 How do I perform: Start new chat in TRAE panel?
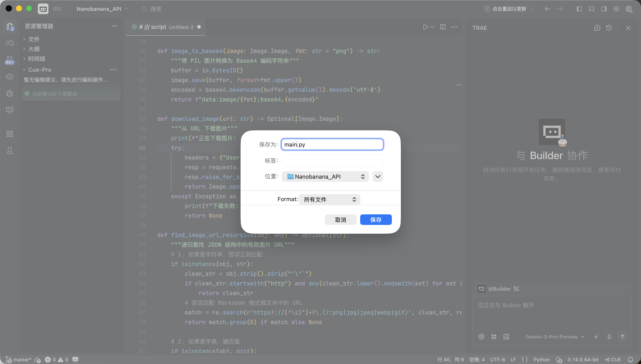tap(597, 28)
